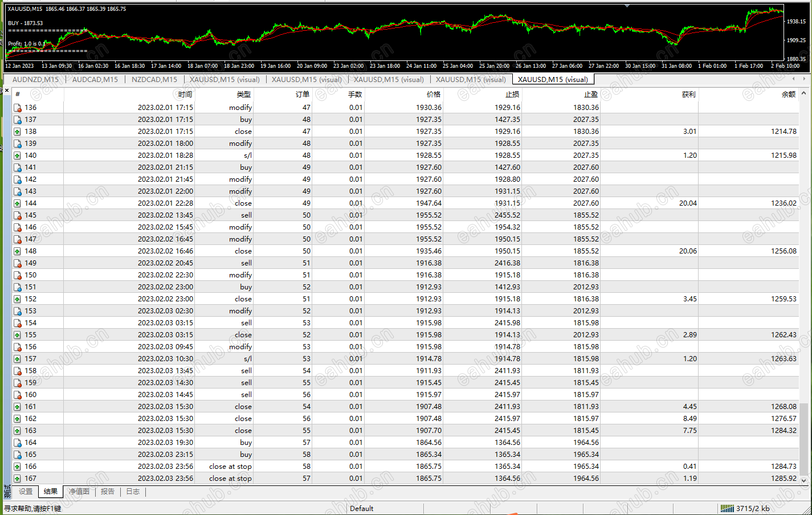Sort by the 时间 column header
Image resolution: width=812 pixels, height=515 pixels.
(x=129, y=95)
